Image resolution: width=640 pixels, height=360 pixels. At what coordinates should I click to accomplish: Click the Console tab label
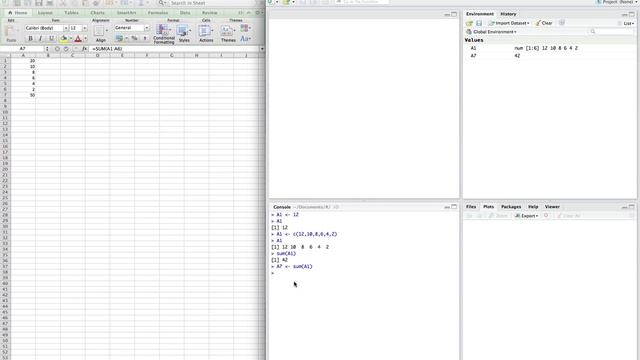[x=282, y=207]
